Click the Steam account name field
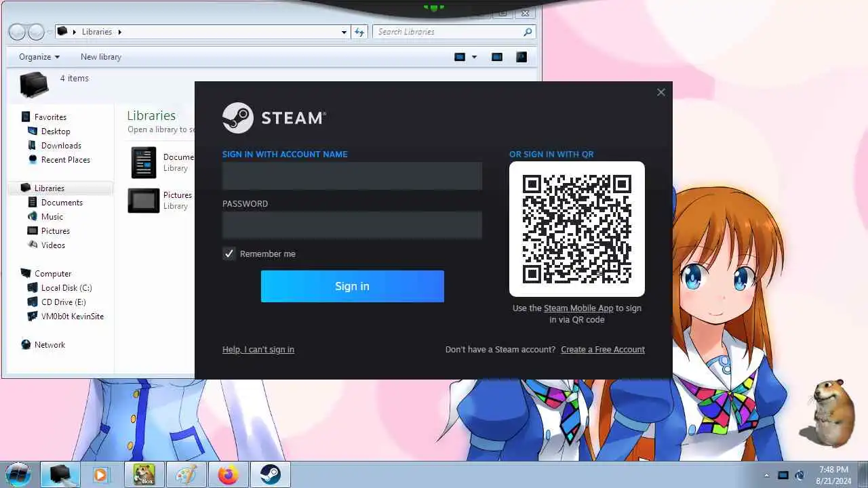Viewport: 868px width, 488px height. (352, 176)
